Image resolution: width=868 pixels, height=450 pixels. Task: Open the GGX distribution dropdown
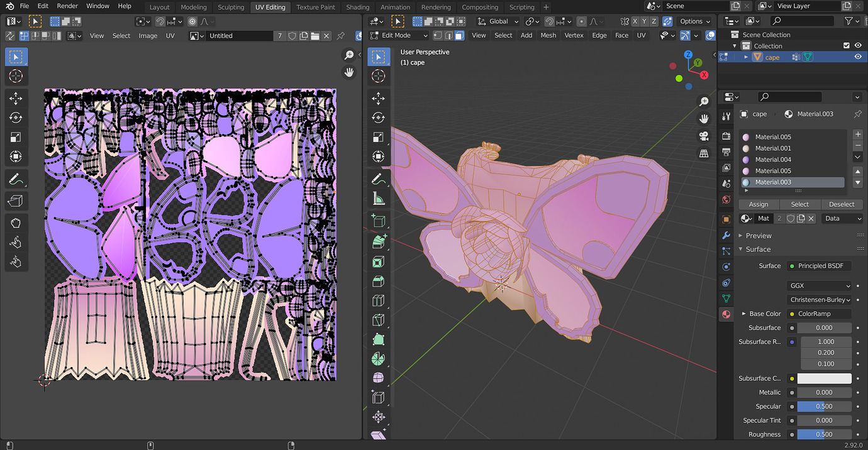tap(820, 285)
